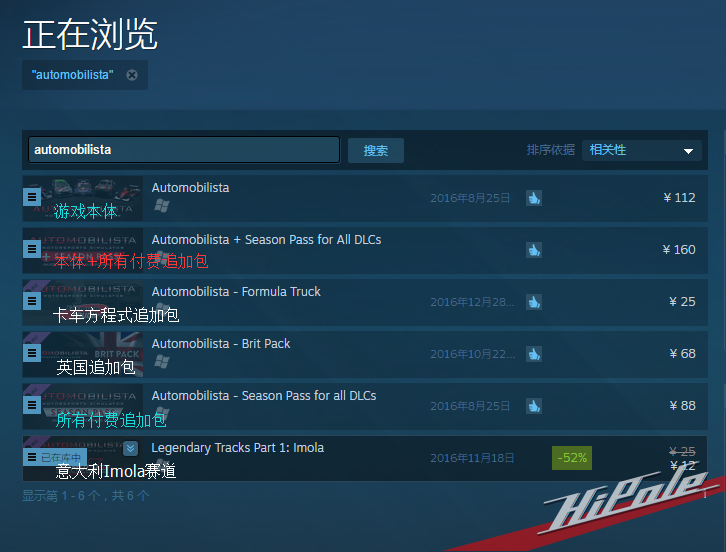Image resolution: width=726 pixels, height=552 pixels.
Task: Click thumbs-up review icon for ¥88 Season Pass
Action: (534, 406)
